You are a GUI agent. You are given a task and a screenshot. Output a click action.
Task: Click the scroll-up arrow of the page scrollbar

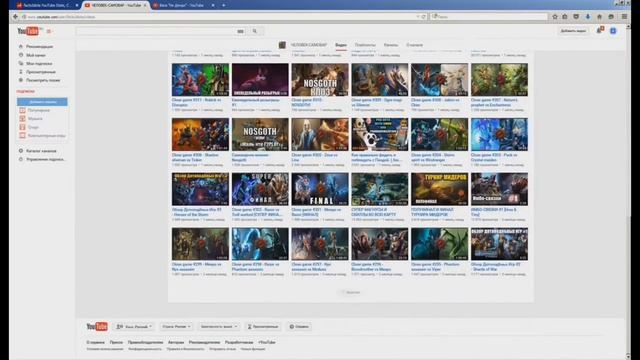coord(628,27)
